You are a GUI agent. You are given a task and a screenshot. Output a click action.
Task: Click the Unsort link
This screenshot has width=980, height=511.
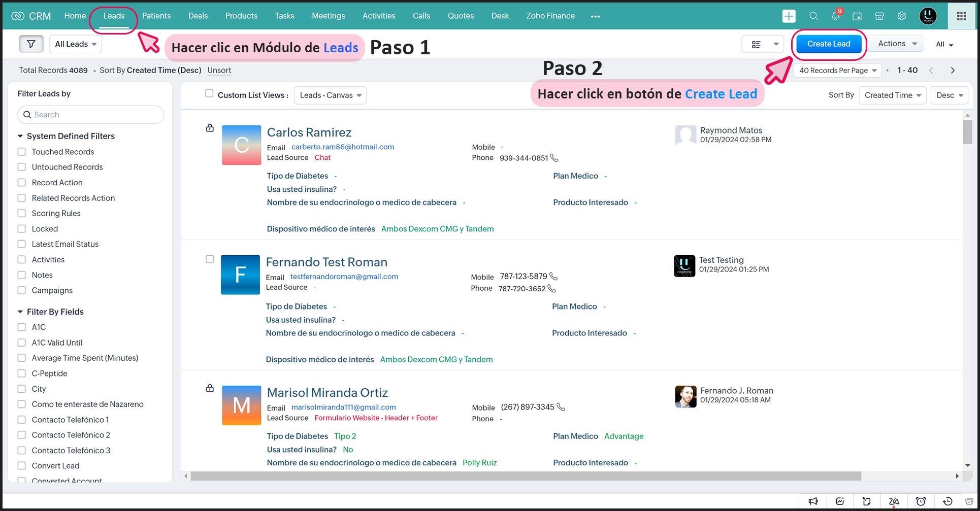(x=219, y=71)
